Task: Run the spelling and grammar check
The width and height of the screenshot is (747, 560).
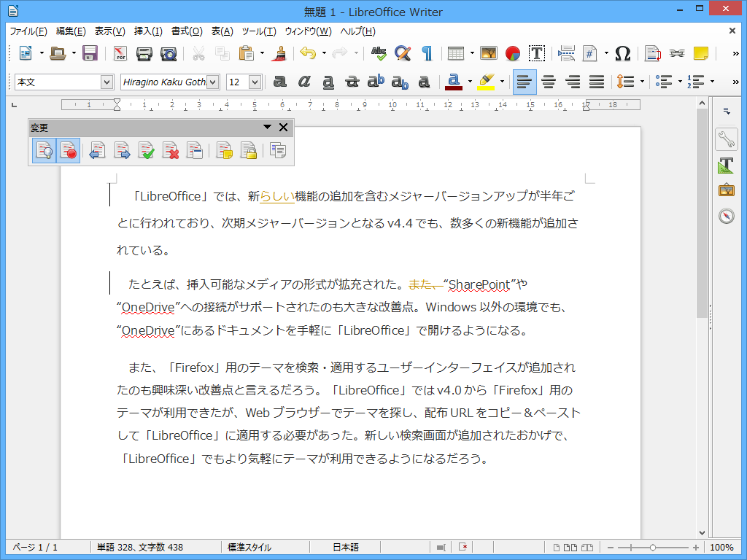Action: point(379,52)
